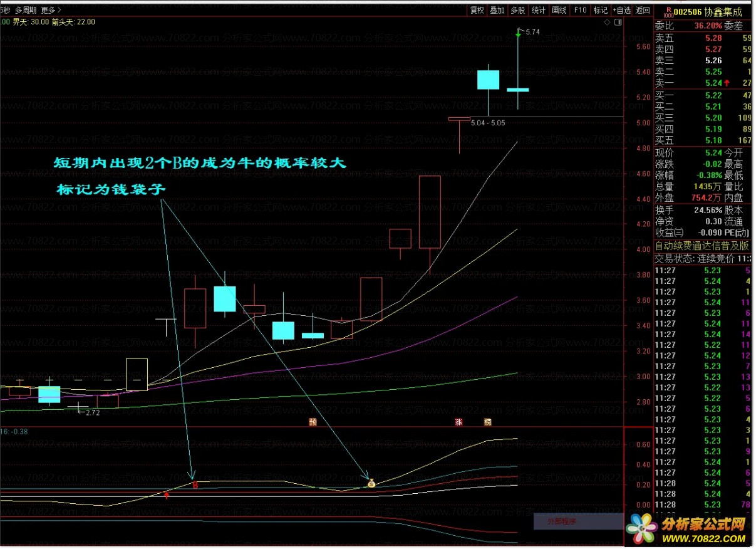Click the red B buy signal marker
756x549 pixels.
[195, 485]
